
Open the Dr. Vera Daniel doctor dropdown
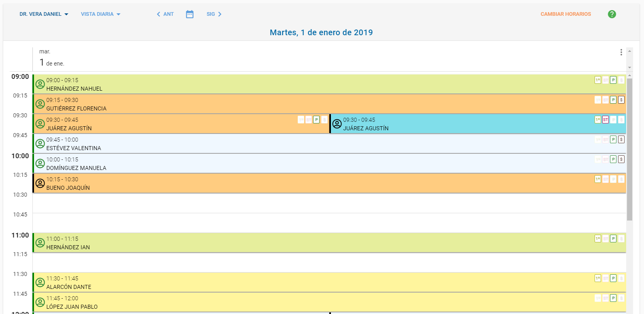tap(44, 14)
